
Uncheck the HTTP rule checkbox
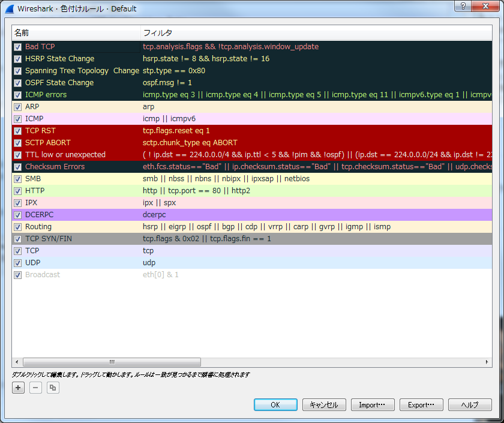click(x=17, y=191)
